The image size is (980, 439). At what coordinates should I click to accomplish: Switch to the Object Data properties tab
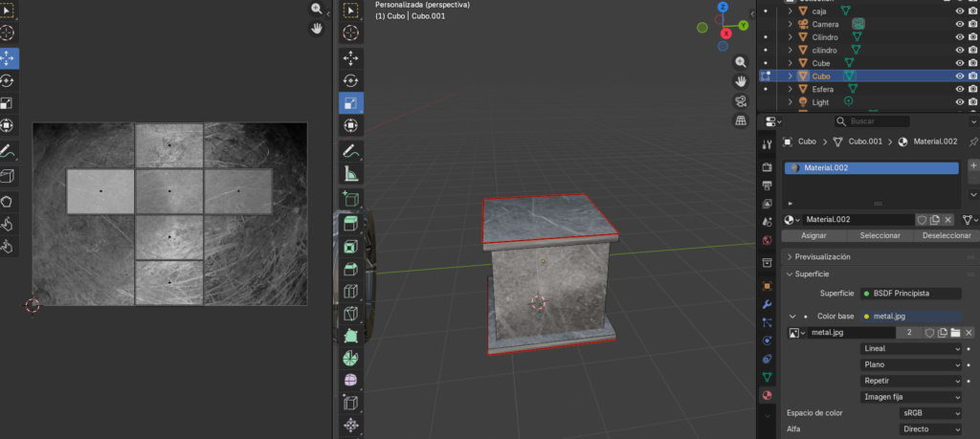(x=766, y=376)
